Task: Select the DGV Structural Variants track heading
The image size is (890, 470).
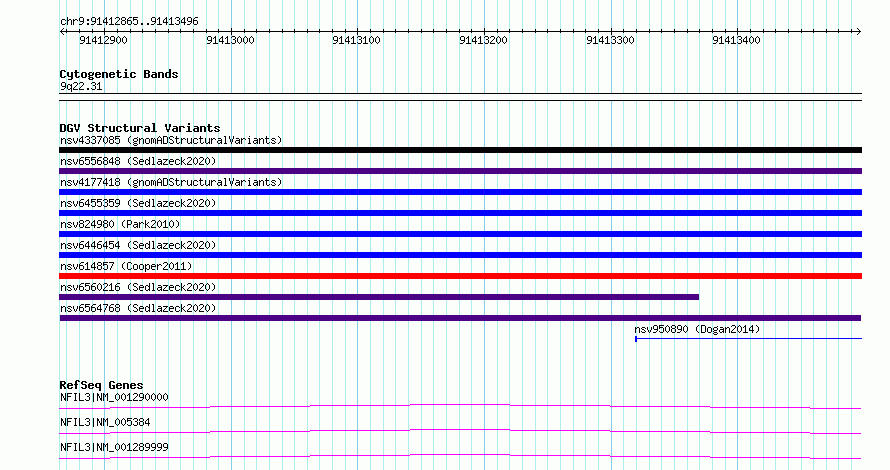Action: 140,128
